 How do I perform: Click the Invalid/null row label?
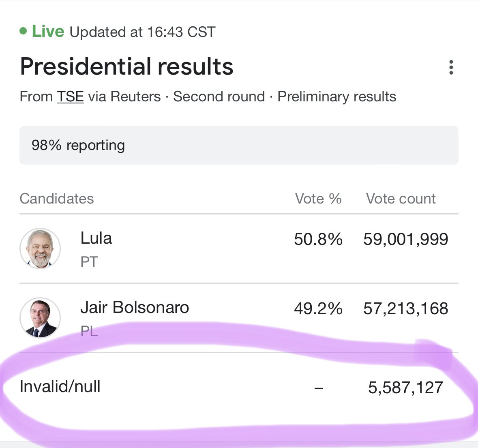pos(60,386)
